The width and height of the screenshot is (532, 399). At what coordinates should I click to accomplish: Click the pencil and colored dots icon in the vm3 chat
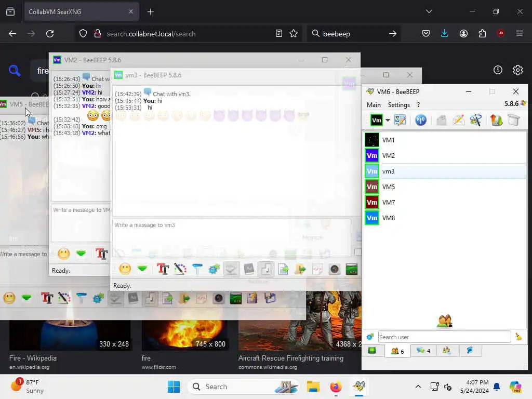(180, 269)
